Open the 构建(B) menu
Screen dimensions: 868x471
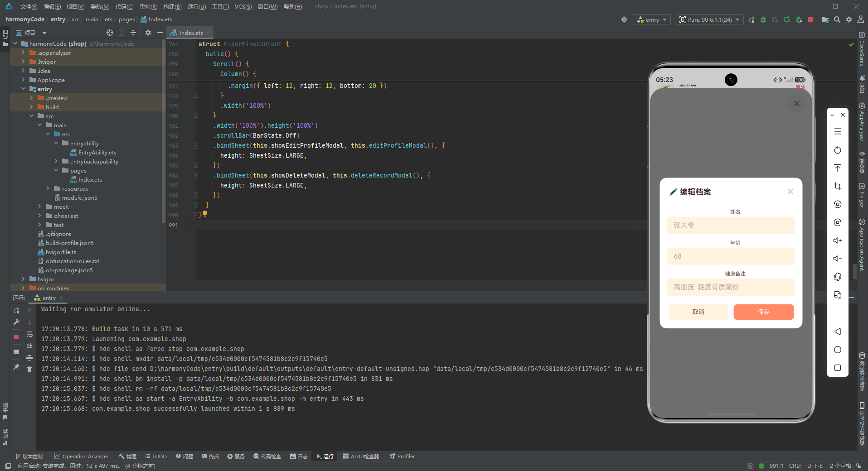click(172, 6)
